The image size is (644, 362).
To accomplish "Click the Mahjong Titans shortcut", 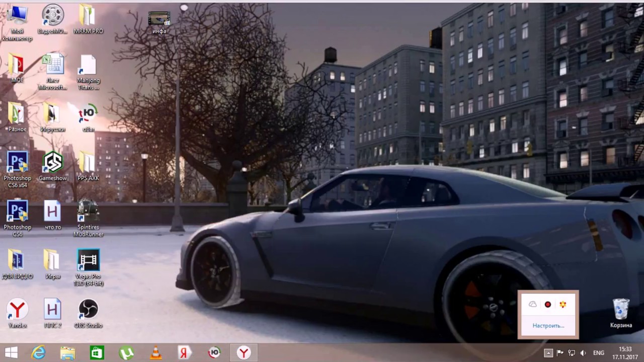I will [88, 71].
